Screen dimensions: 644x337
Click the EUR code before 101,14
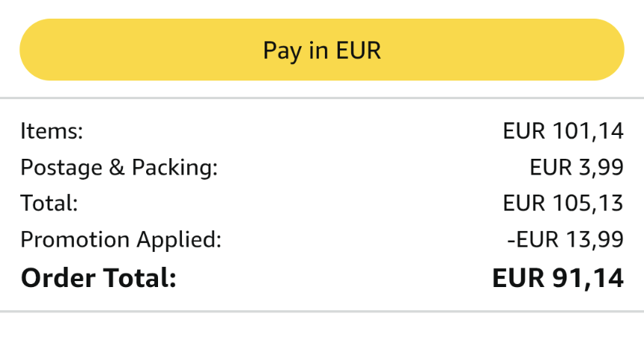[525, 131]
